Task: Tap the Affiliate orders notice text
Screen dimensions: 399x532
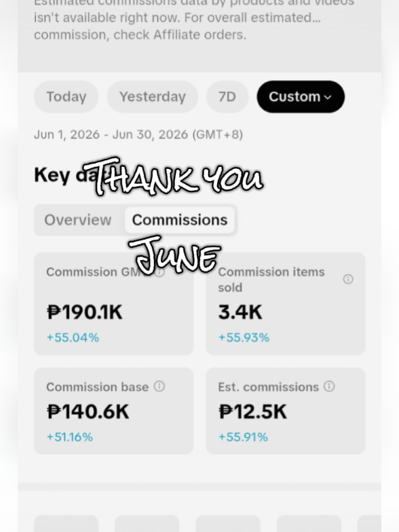Action: point(194,20)
